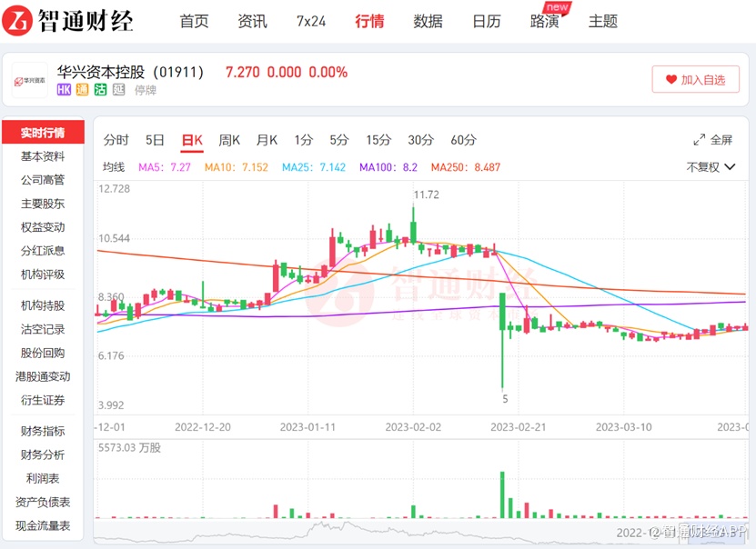Click the red 'new' badge above 路演
Image resolution: width=756 pixels, height=549 pixels.
557,7
